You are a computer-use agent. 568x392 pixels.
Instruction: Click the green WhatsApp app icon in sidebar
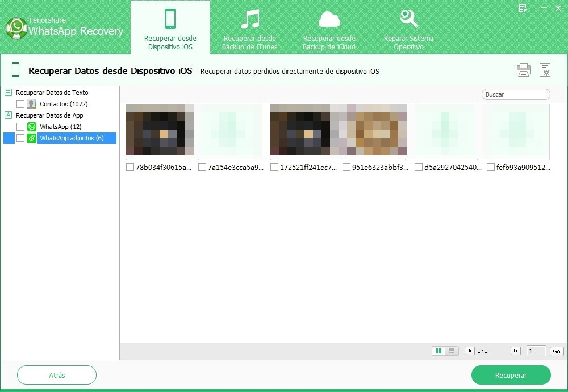tap(32, 127)
